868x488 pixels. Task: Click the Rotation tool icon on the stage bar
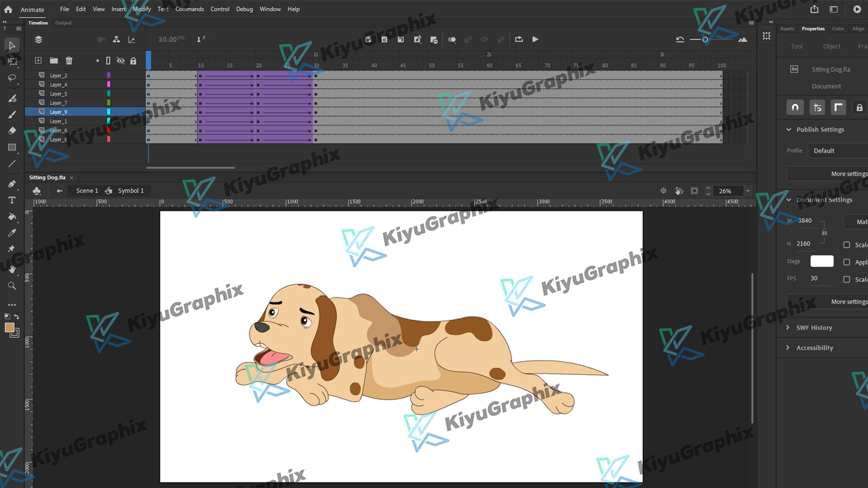679,191
